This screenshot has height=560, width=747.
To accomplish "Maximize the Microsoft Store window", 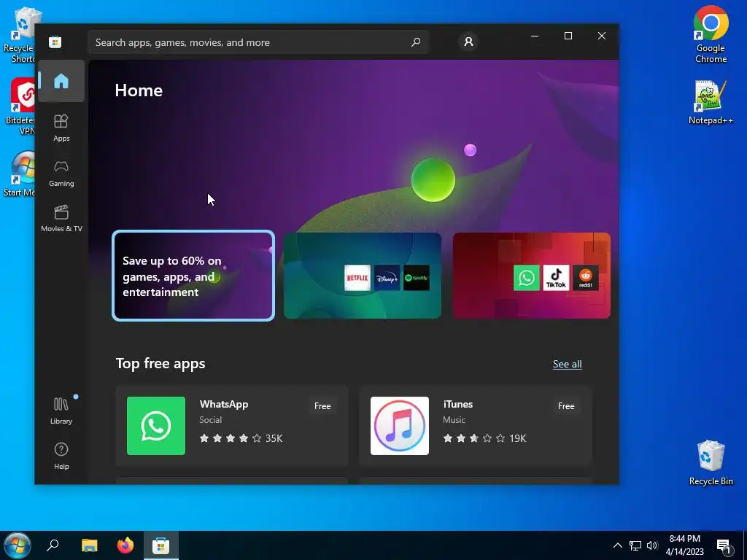I will 568,36.
